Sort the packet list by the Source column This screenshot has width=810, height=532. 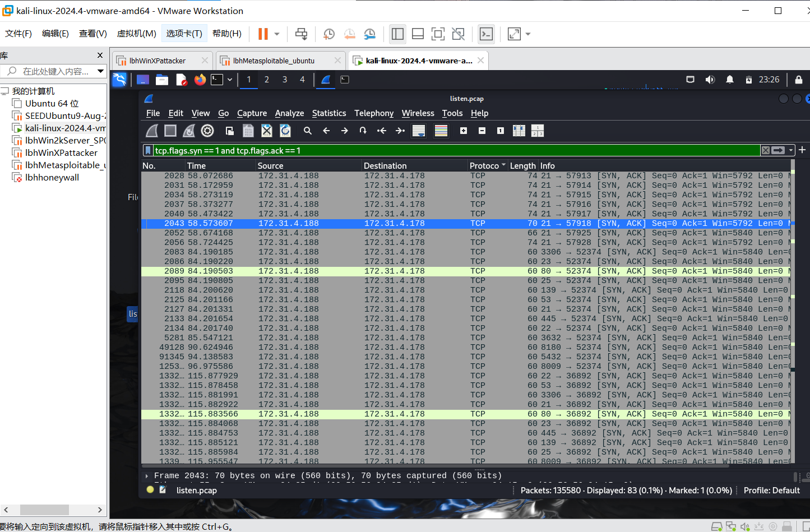click(309, 165)
